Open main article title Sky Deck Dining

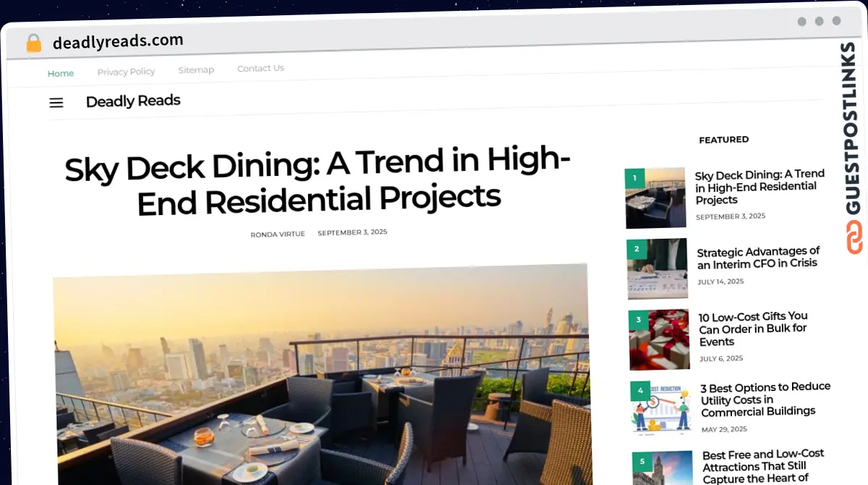point(318,181)
